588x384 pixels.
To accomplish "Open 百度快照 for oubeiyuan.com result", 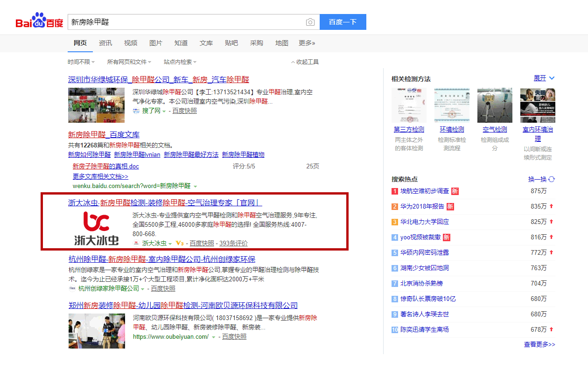I will click(x=234, y=336).
